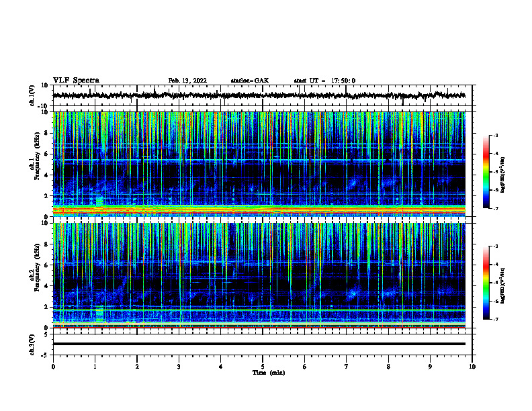Click the "Time (min)" x-axis label

click(x=269, y=373)
